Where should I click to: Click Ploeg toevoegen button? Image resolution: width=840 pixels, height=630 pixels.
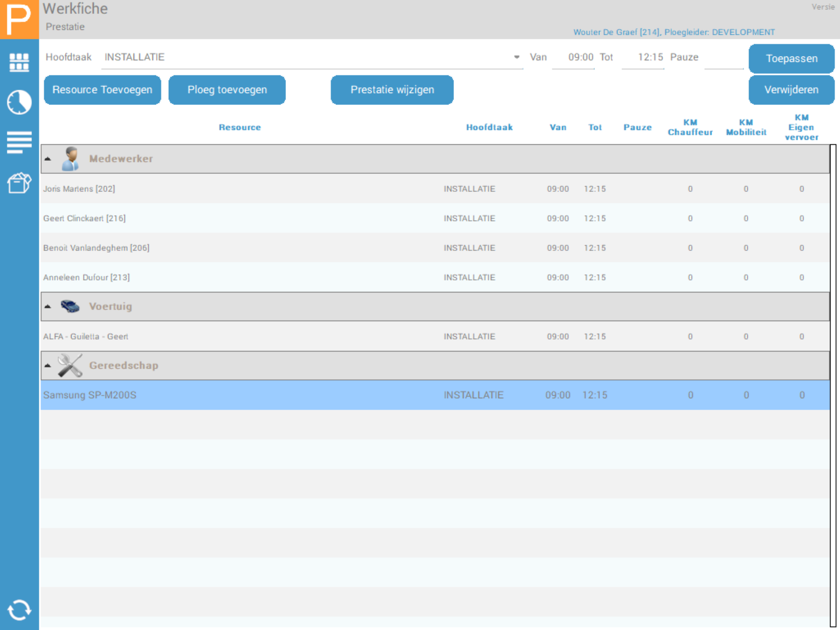227,90
